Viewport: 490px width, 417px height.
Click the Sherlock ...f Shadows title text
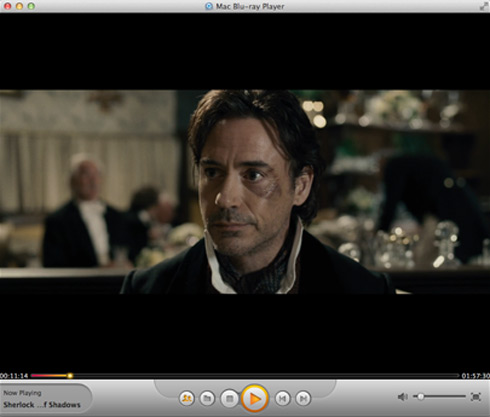(x=42, y=405)
